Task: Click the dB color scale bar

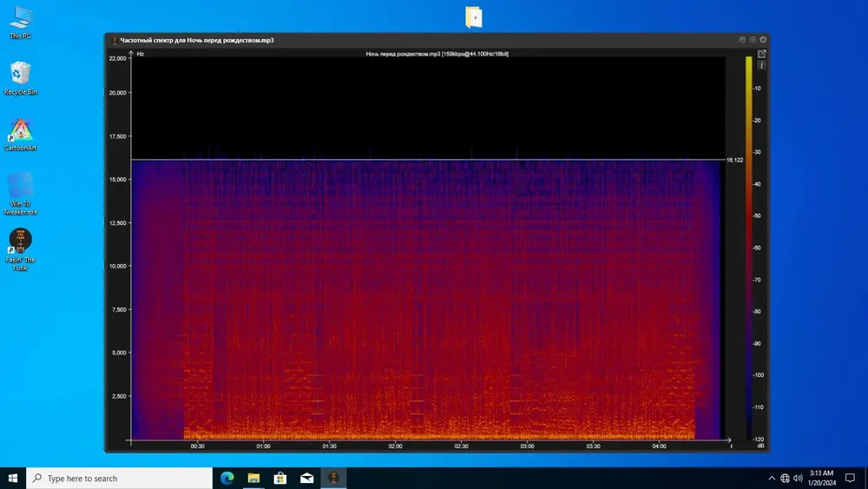Action: (748, 248)
